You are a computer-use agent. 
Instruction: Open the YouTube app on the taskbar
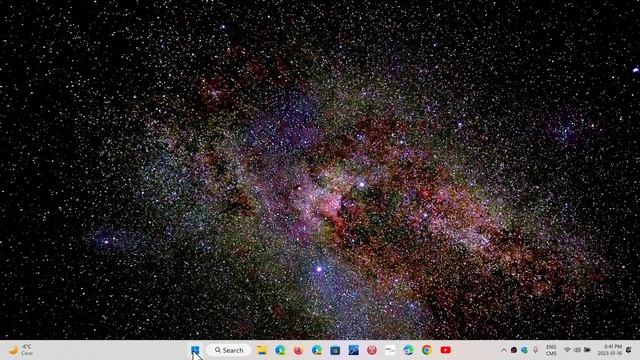coord(445,350)
